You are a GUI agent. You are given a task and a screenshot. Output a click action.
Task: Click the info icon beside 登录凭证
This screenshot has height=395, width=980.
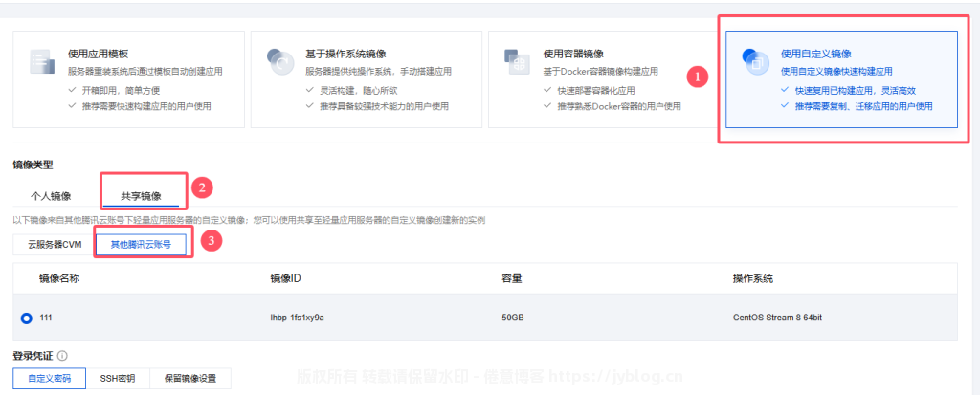[62, 355]
